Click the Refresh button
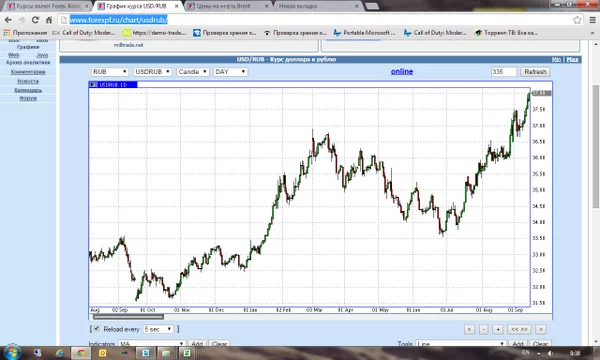The width and height of the screenshot is (600, 360). [x=535, y=72]
